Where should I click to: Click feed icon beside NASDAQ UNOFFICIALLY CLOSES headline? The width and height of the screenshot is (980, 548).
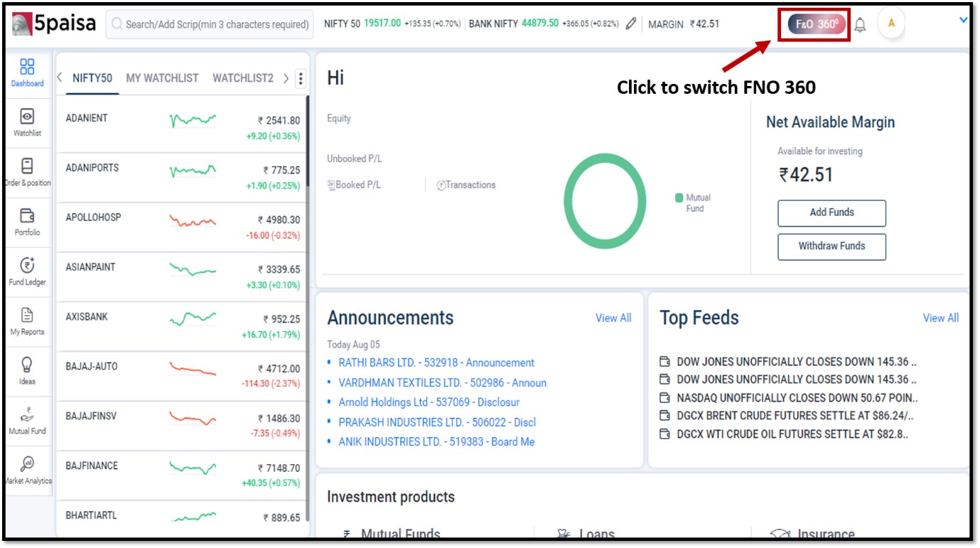[x=664, y=398]
